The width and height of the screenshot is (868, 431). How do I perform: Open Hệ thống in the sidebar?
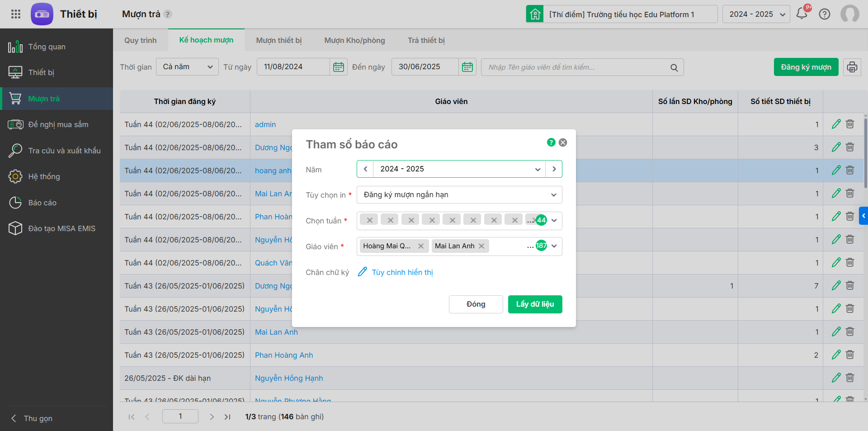click(57, 176)
